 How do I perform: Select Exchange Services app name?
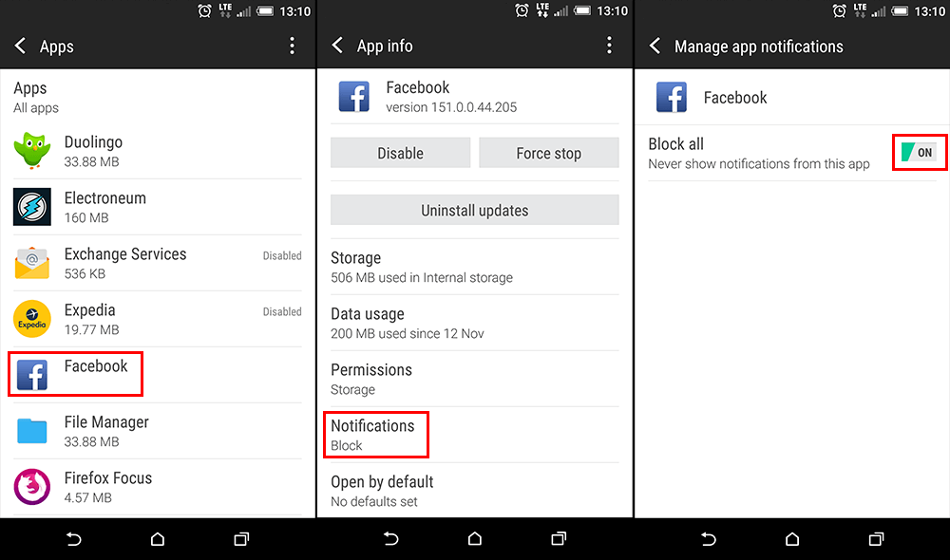tap(125, 254)
